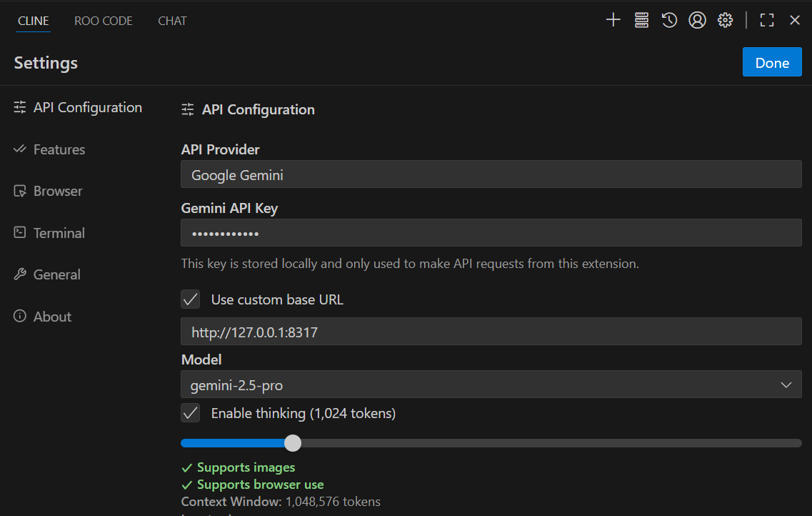Switch to the ROO CODE tab
The height and width of the screenshot is (516, 812).
point(103,20)
